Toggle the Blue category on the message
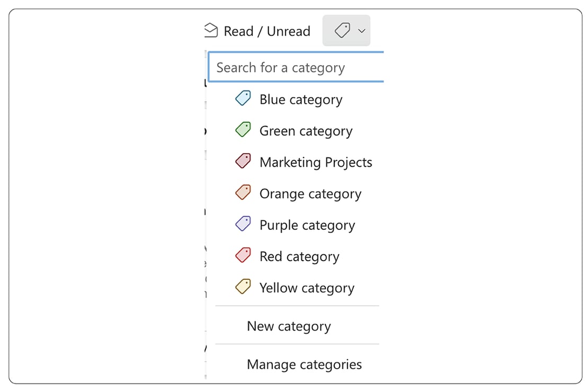588x392 pixels. tap(300, 99)
